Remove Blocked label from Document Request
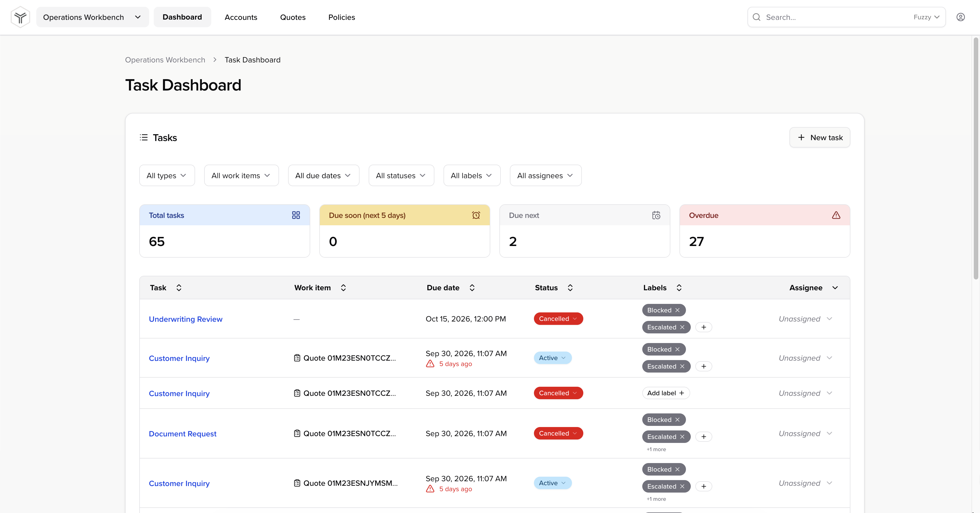Screen dimensions: 980x513 [677, 420]
